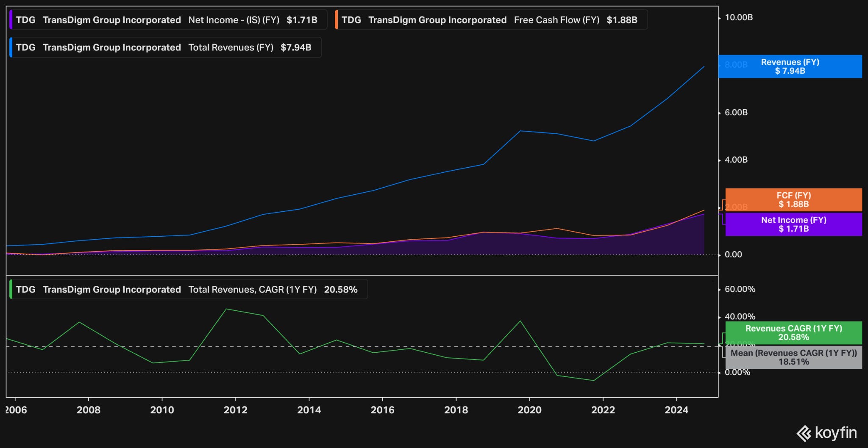Click the 2008 tick on the time axis
The image size is (868, 448).
pyautogui.click(x=89, y=410)
